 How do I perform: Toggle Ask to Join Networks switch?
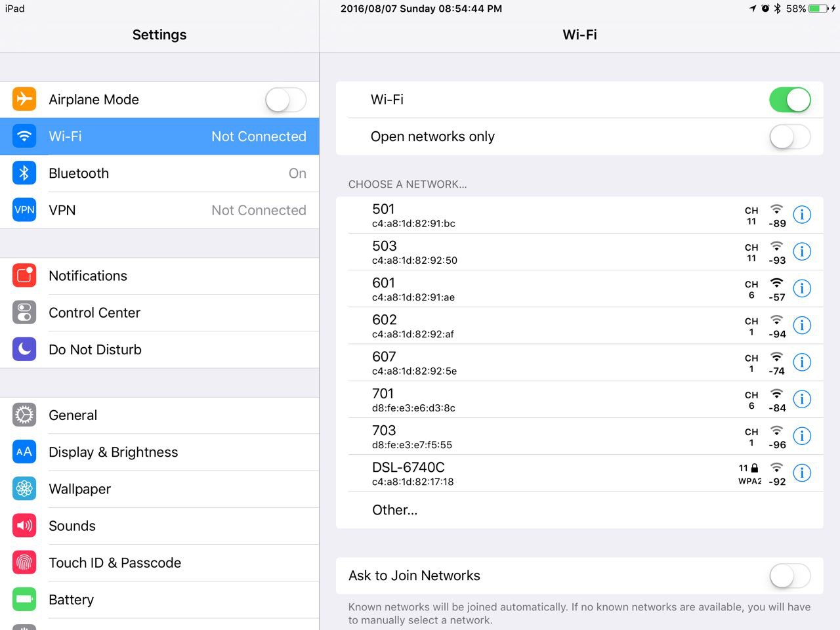tap(789, 576)
